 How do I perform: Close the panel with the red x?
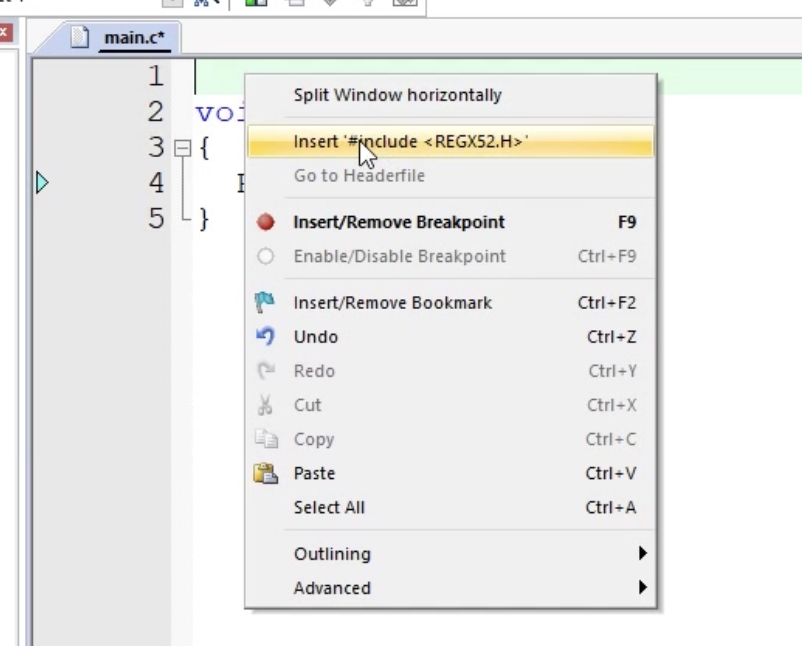tap(4, 32)
